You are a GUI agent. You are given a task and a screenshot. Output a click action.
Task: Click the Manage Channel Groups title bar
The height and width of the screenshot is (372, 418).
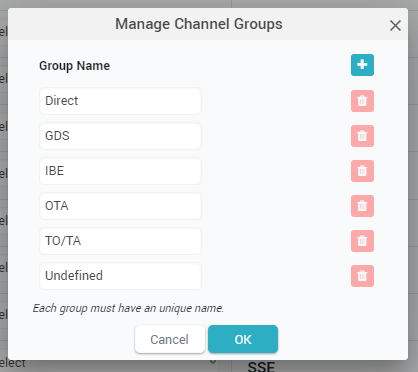[x=199, y=24]
